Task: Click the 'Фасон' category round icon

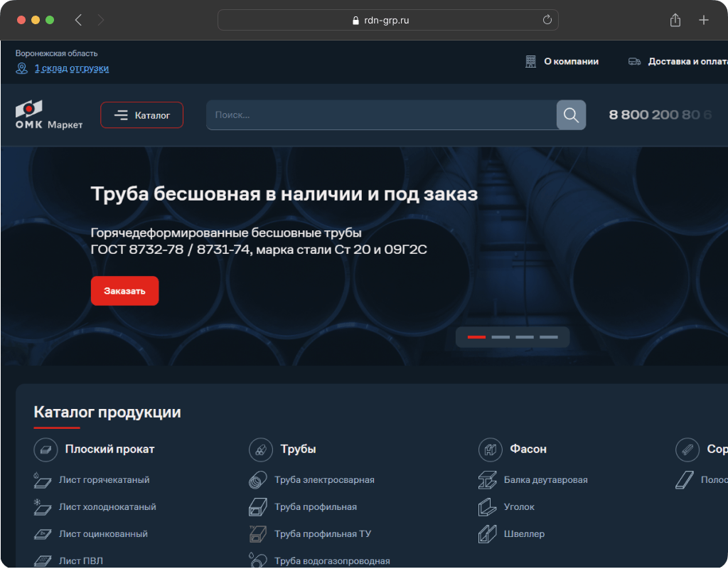Action: click(491, 450)
